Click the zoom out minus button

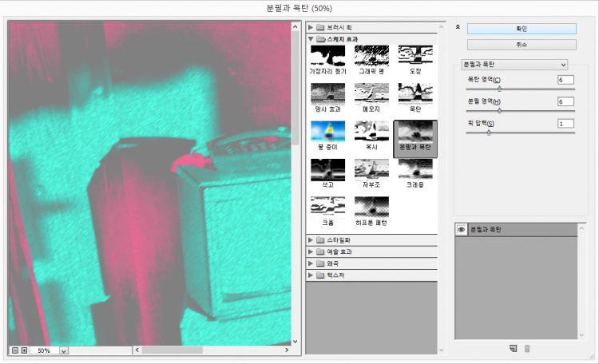coord(14,350)
